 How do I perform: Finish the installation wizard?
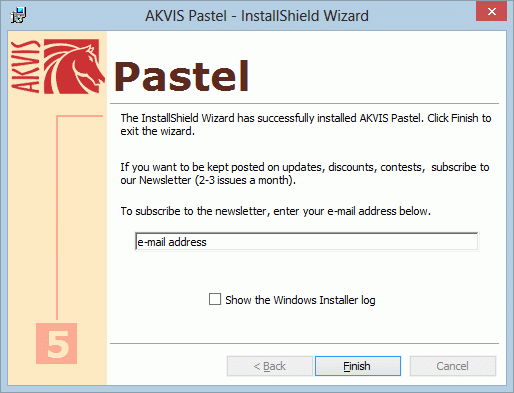(x=358, y=366)
